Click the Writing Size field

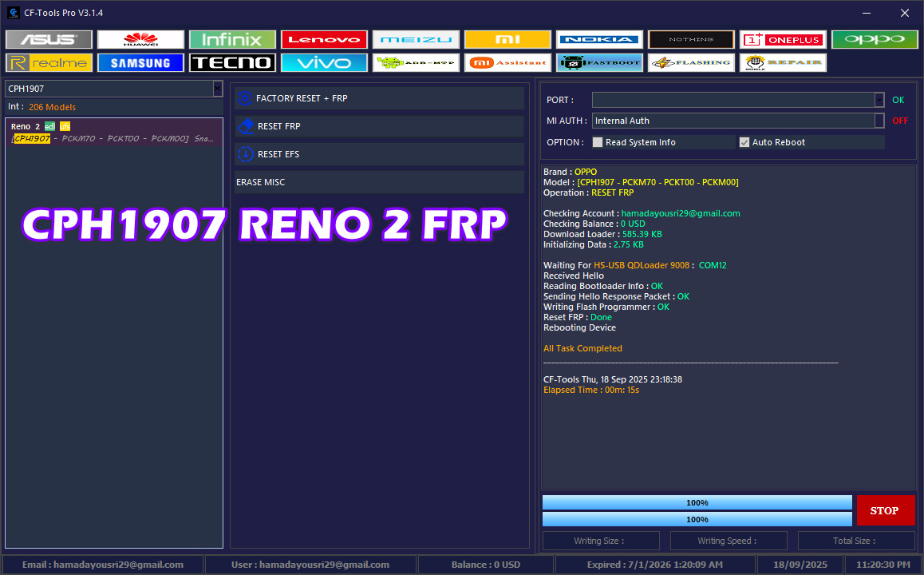pos(601,541)
